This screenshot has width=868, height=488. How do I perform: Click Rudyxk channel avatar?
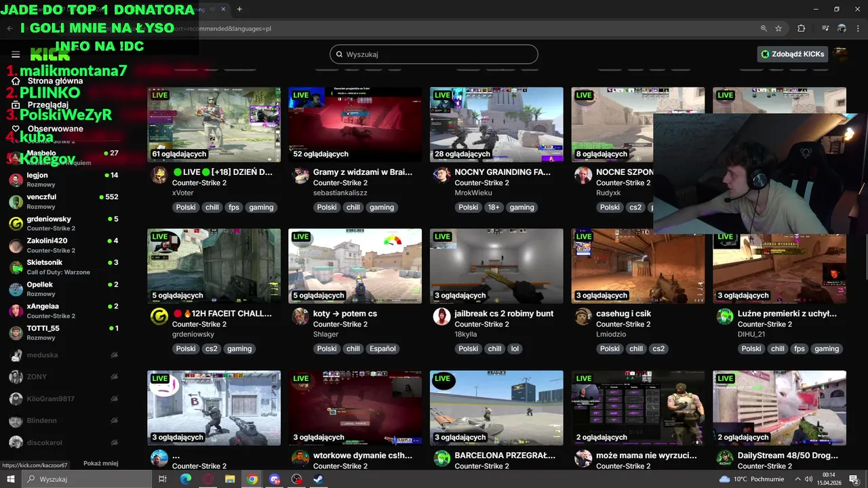pos(583,176)
